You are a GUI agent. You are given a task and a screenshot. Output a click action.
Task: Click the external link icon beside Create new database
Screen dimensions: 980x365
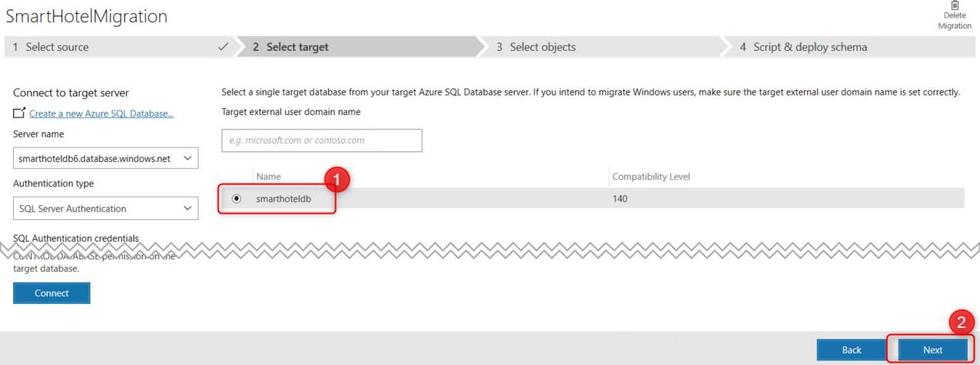(19, 113)
